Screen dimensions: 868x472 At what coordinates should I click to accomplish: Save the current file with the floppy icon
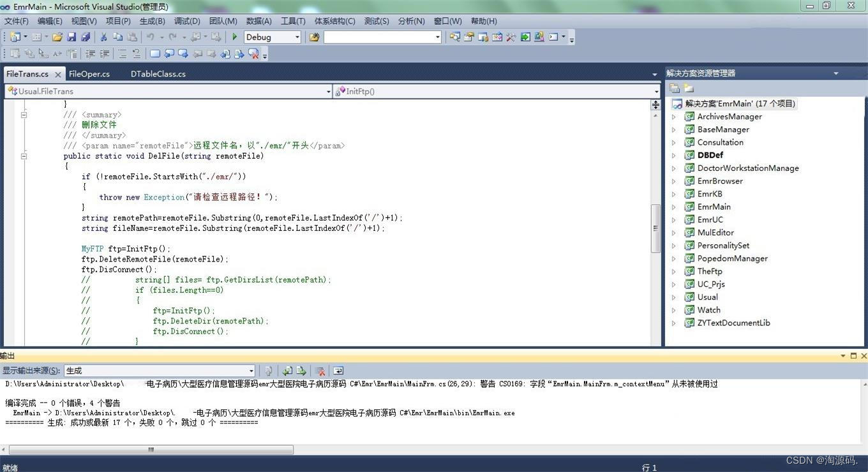coord(71,37)
